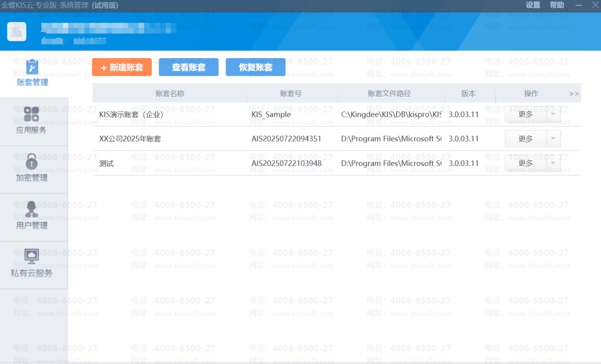Image resolution: width=601 pixels, height=364 pixels.
Task: Click the path cell in XX公司2025年账套 row
Action: pyautogui.click(x=391, y=139)
